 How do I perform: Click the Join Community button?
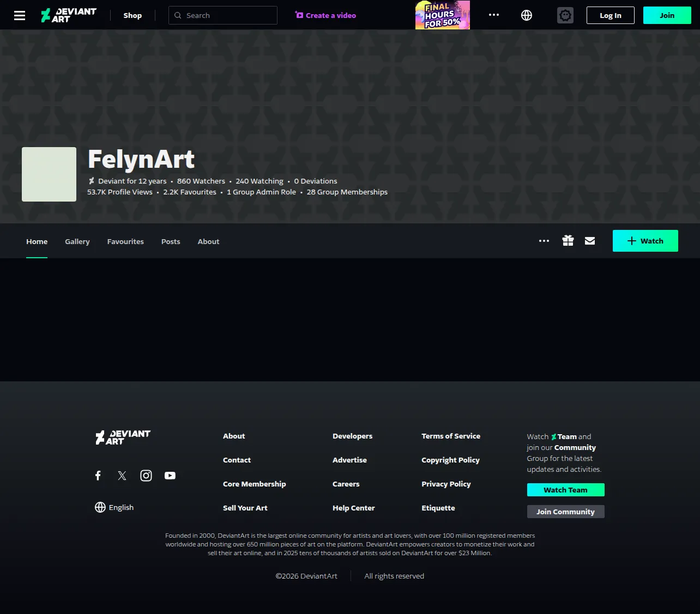(x=566, y=512)
